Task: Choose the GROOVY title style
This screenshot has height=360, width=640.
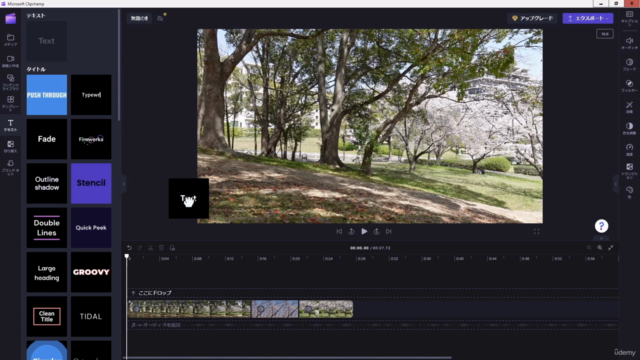Action: (x=91, y=272)
